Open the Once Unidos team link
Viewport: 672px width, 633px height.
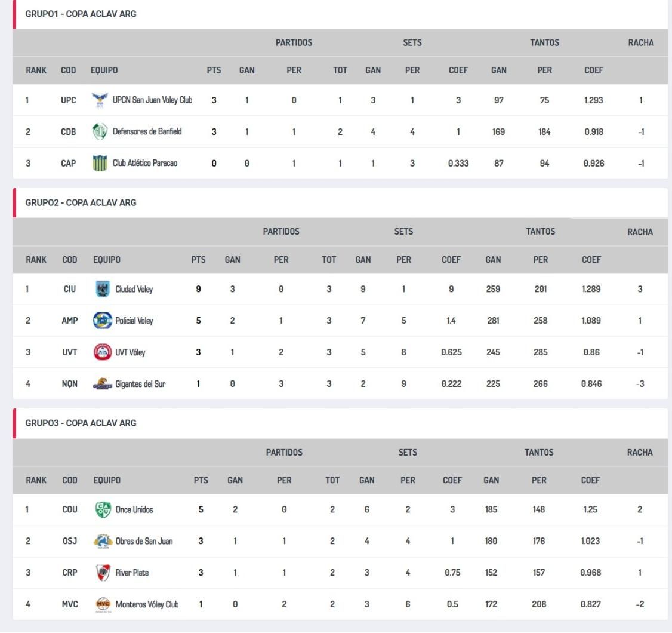(134, 510)
